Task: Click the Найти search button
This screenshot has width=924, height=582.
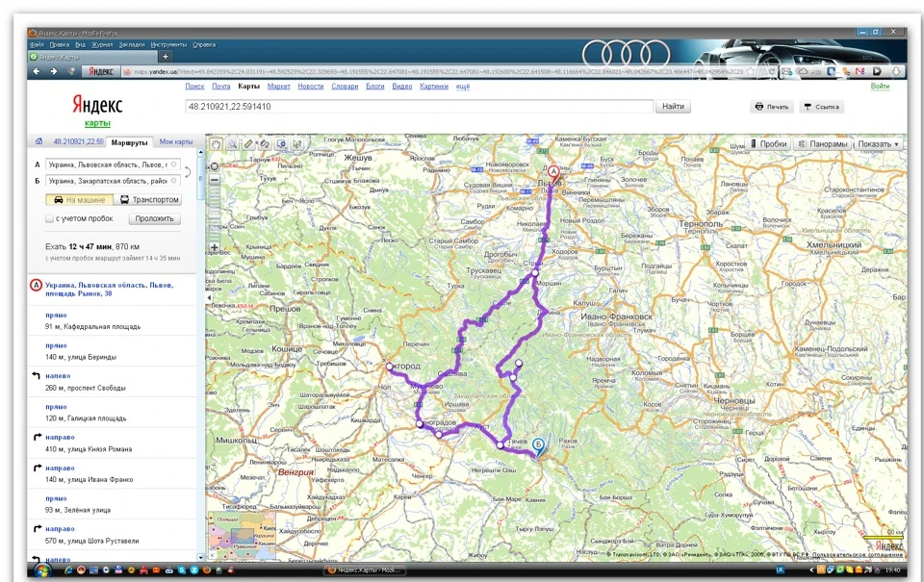Action: (x=673, y=107)
